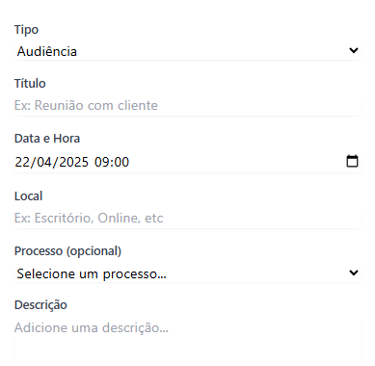This screenshot has height=366, width=375.
Task: Focus the Título input field
Action: click(188, 105)
